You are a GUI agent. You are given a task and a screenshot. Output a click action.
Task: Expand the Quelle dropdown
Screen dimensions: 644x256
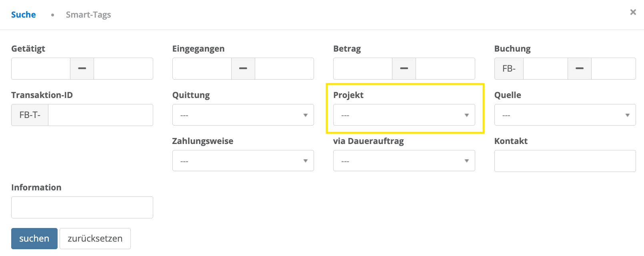point(565,115)
